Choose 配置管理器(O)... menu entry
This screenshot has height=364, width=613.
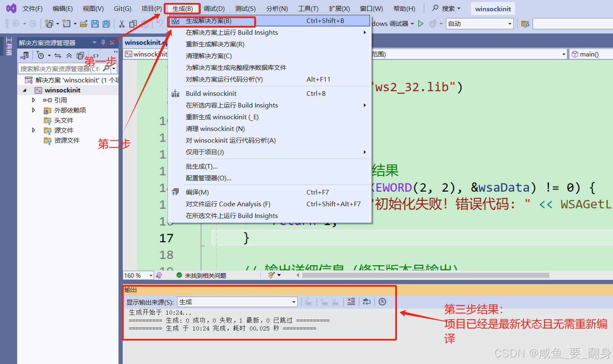[x=269, y=178]
